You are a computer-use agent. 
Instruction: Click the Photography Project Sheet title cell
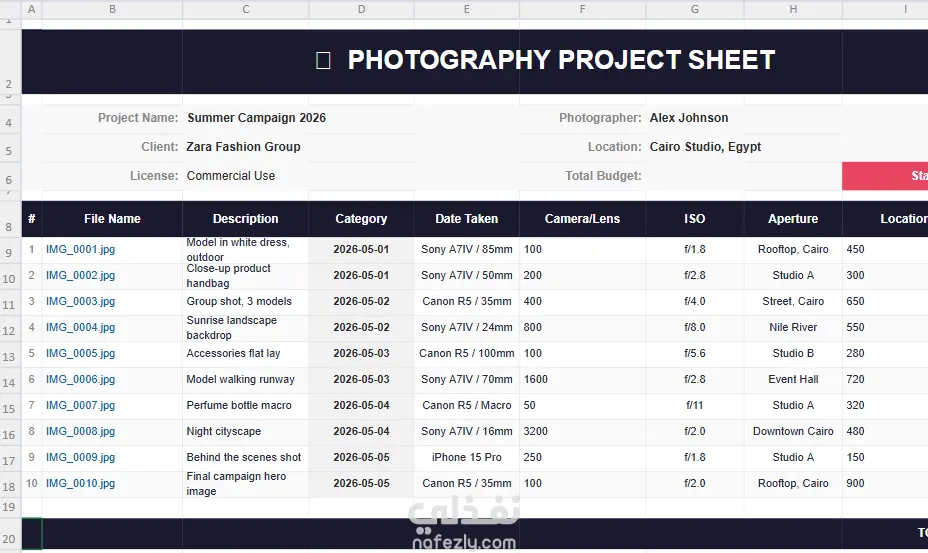[x=561, y=60]
